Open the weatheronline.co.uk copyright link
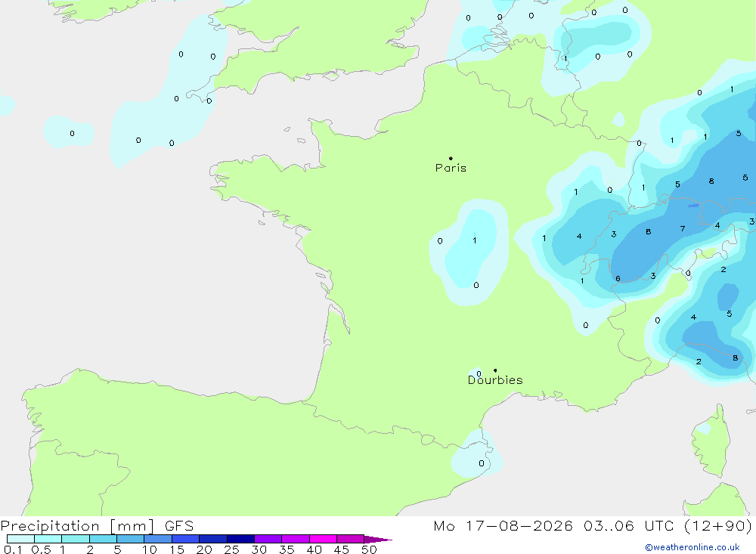 pyautogui.click(x=692, y=547)
